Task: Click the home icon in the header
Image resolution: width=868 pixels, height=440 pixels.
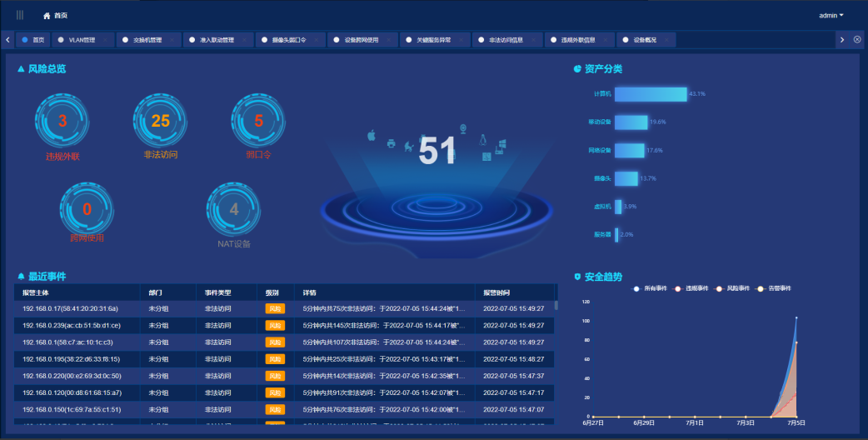Action: click(47, 16)
